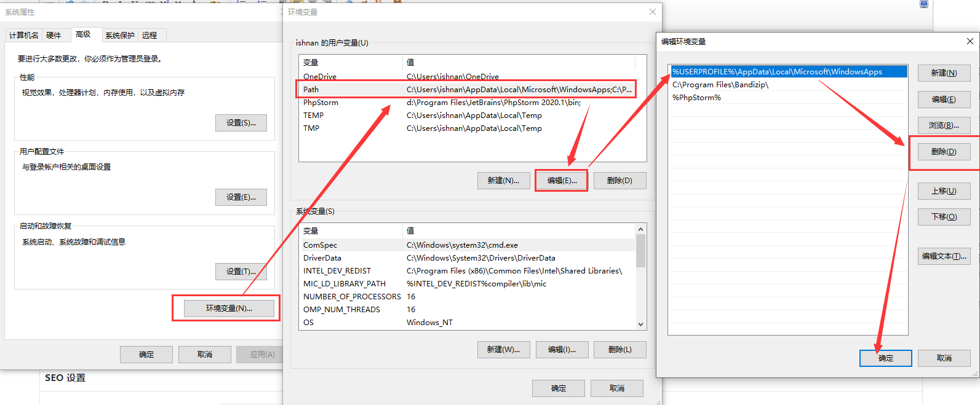This screenshot has width=980, height=405.
Task: Select the 远程 tab
Action: coord(149,36)
